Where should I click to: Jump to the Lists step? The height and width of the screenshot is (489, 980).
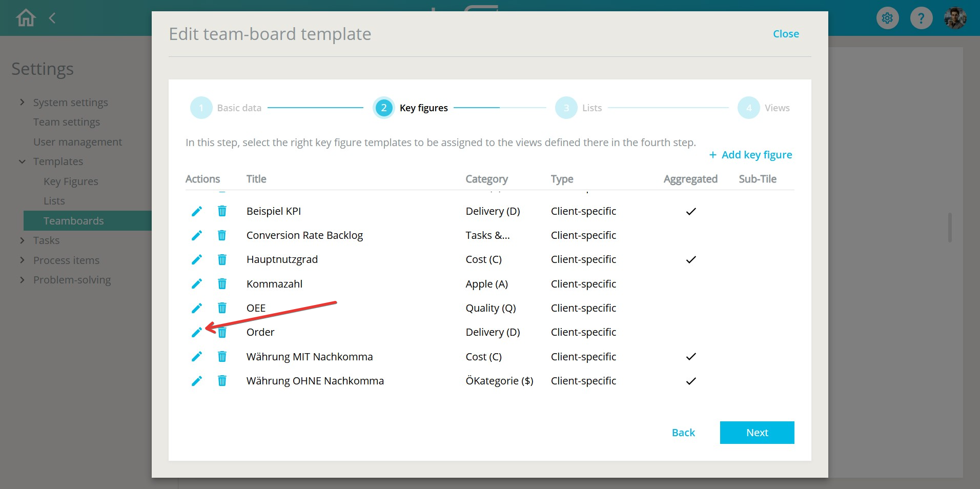(566, 108)
